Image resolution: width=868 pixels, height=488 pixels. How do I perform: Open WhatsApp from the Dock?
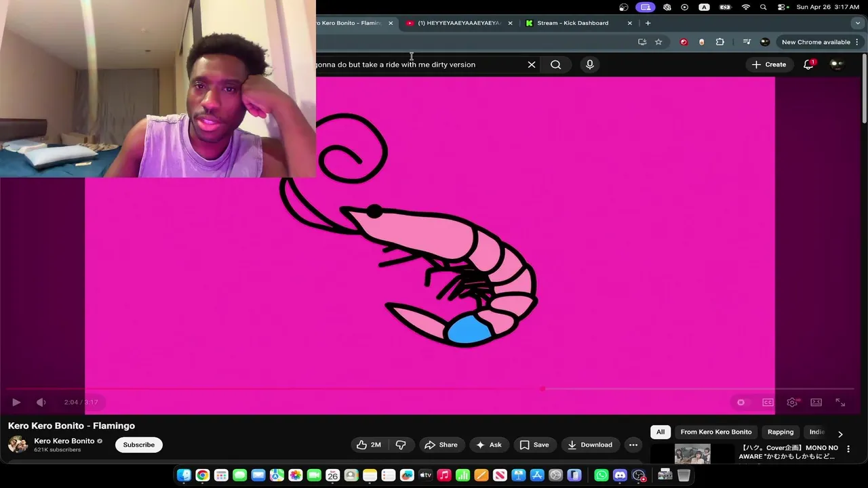tap(601, 475)
